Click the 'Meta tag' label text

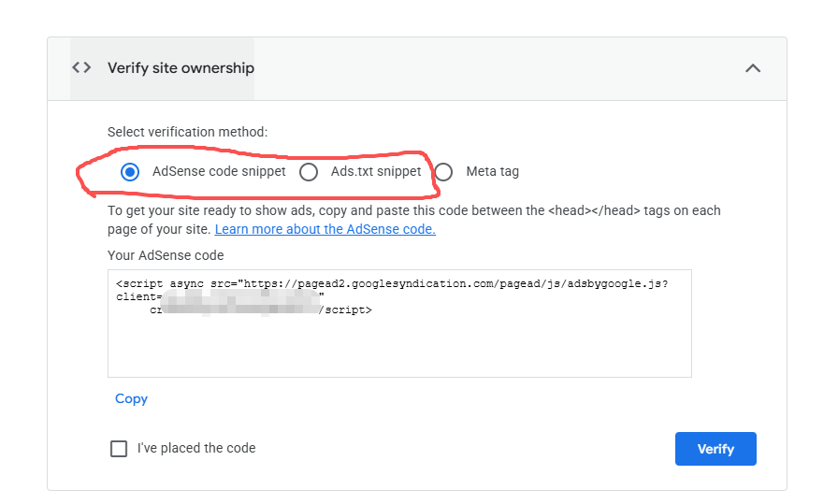click(x=492, y=172)
